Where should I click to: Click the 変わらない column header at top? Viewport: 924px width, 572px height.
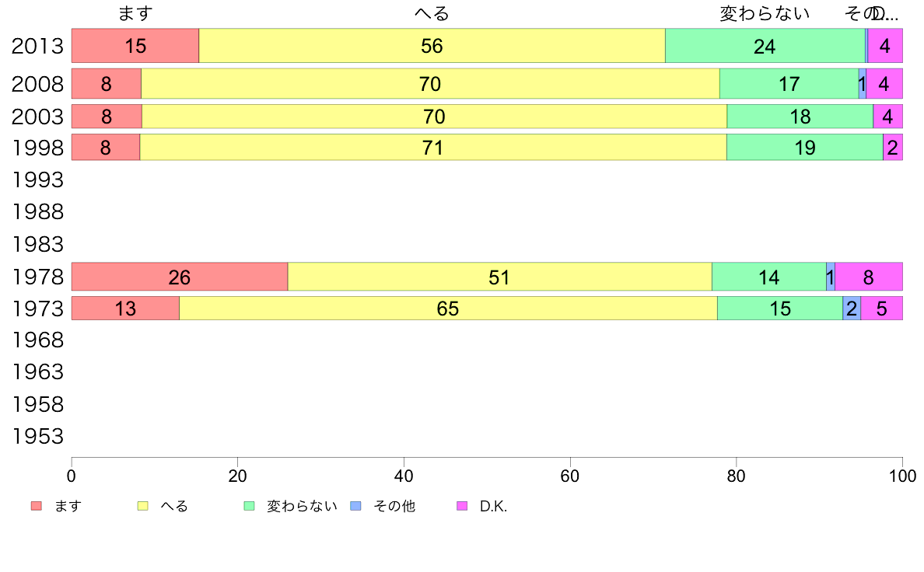click(765, 13)
